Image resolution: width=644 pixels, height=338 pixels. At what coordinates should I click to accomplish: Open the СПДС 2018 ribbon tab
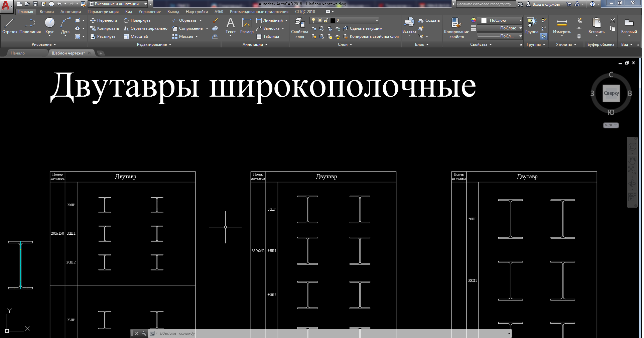coord(305,12)
